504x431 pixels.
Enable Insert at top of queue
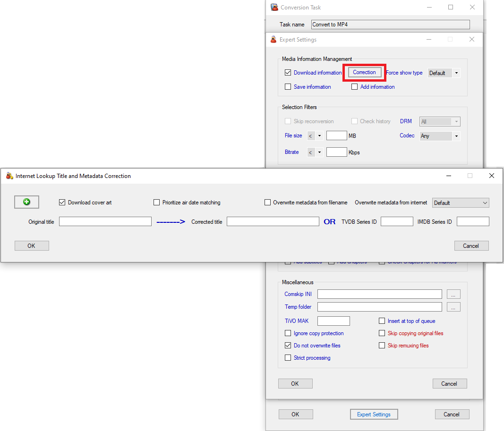coord(382,321)
